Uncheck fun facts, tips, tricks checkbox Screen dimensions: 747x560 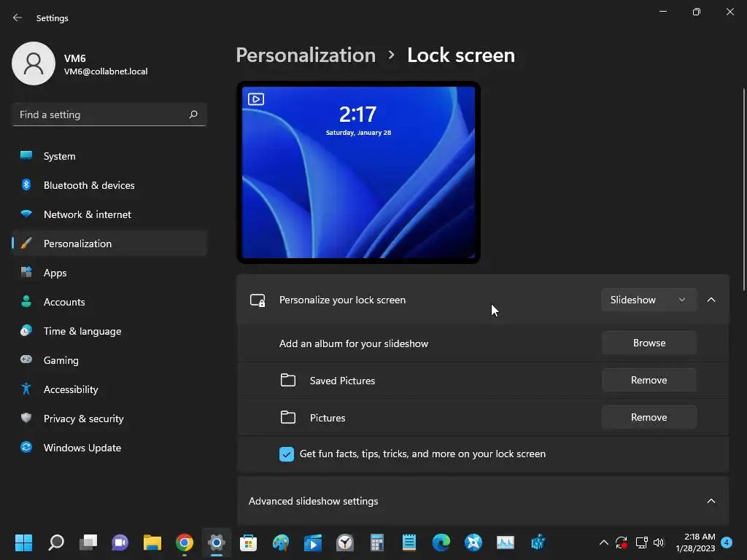point(286,454)
